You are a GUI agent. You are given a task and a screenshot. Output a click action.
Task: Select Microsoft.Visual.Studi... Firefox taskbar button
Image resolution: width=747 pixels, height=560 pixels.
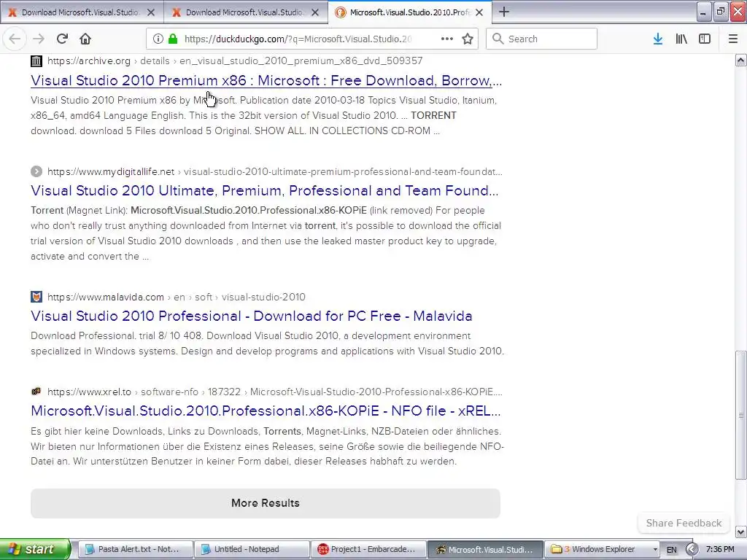[485, 549]
